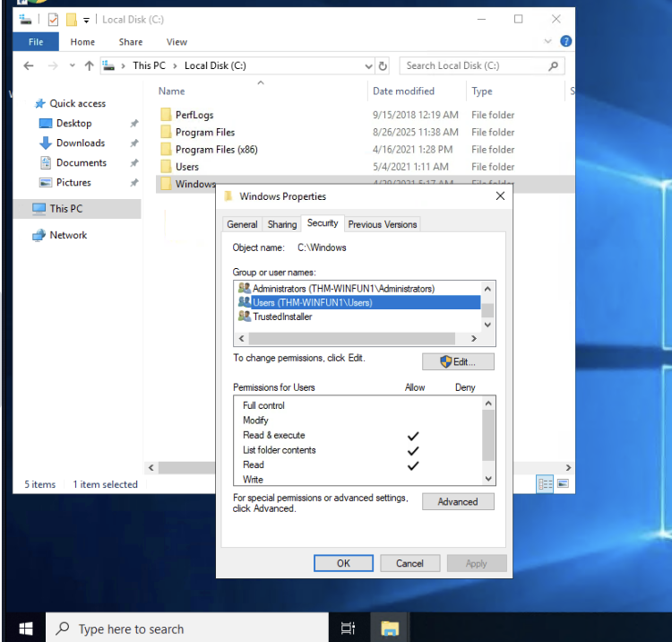Click the New folder quick access icon
672x642 pixels.
[x=71, y=20]
